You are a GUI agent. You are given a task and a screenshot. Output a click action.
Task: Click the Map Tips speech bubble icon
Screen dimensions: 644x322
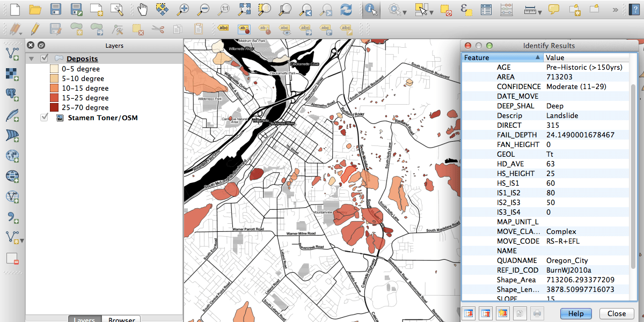coord(553,9)
